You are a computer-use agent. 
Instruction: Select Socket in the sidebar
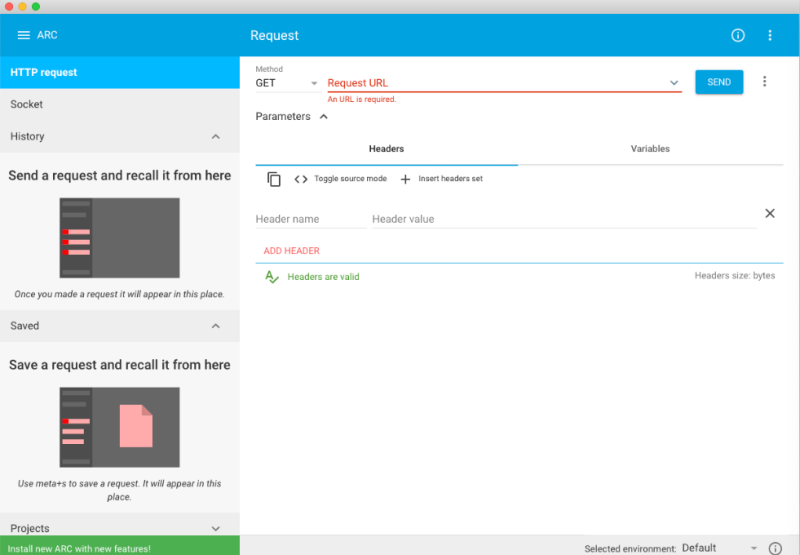click(x=120, y=104)
